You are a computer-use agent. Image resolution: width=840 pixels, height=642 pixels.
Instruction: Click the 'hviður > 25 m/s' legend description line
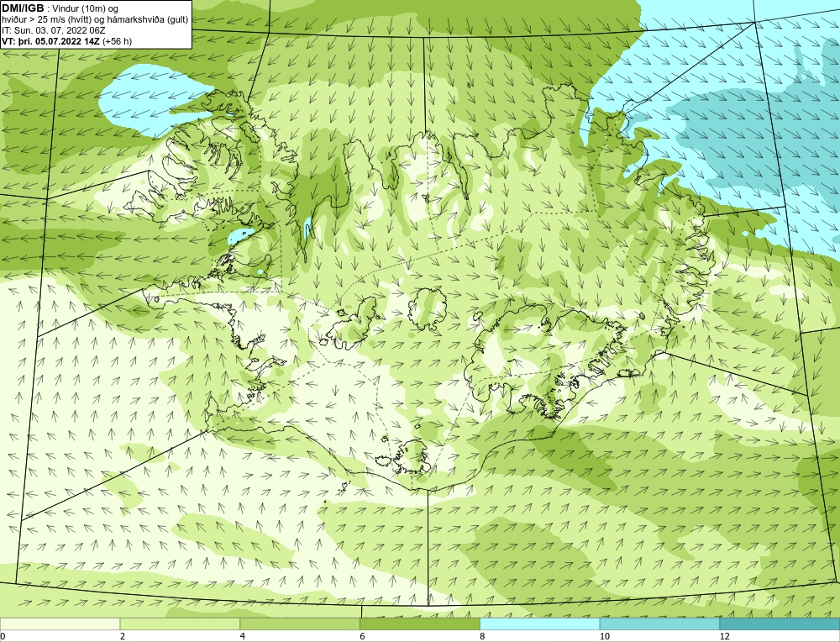[95, 19]
